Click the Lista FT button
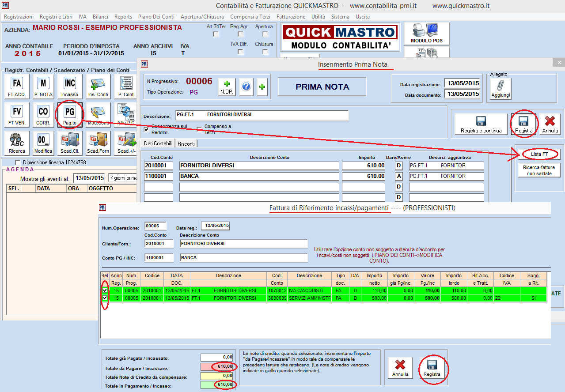Viewport: 565px width, 392px height. [539, 154]
